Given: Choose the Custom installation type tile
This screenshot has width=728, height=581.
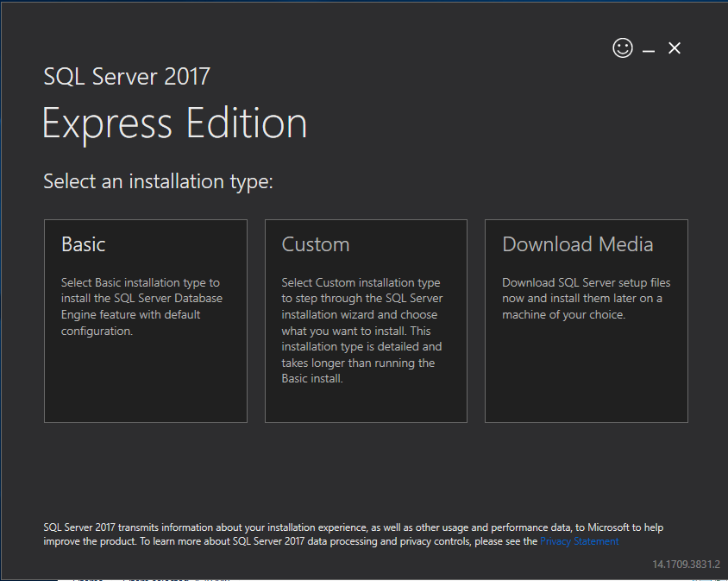Looking at the screenshot, I should click(366, 320).
